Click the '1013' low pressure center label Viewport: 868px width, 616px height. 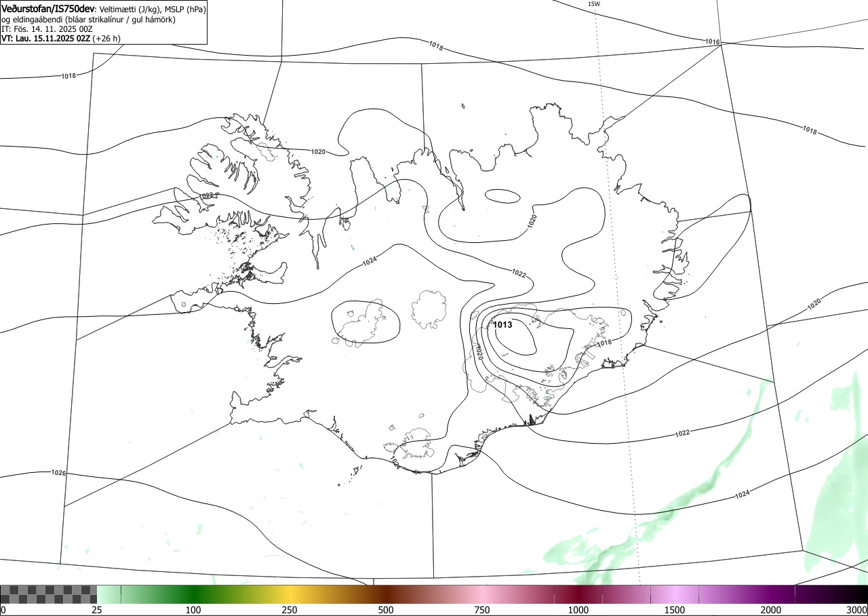[x=502, y=325]
